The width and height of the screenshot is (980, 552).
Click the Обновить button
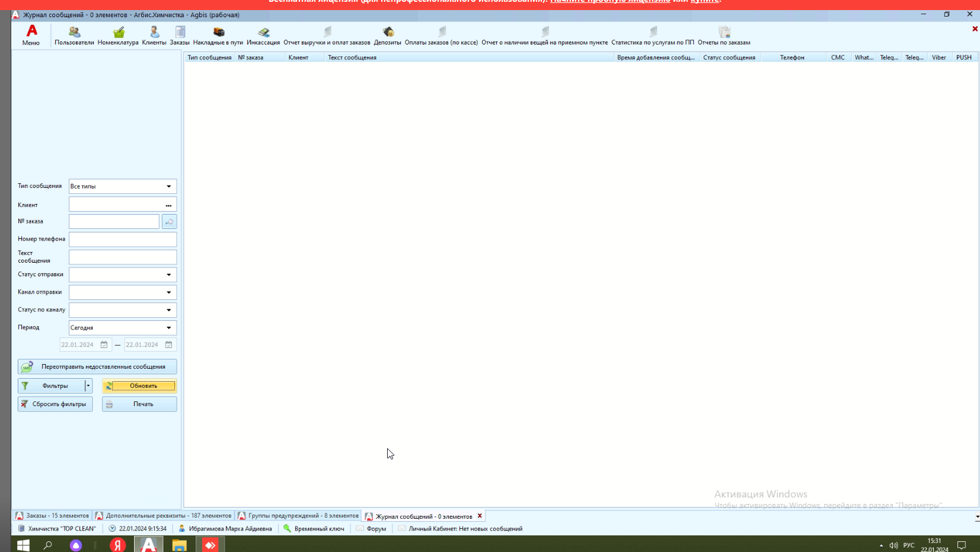coord(139,386)
